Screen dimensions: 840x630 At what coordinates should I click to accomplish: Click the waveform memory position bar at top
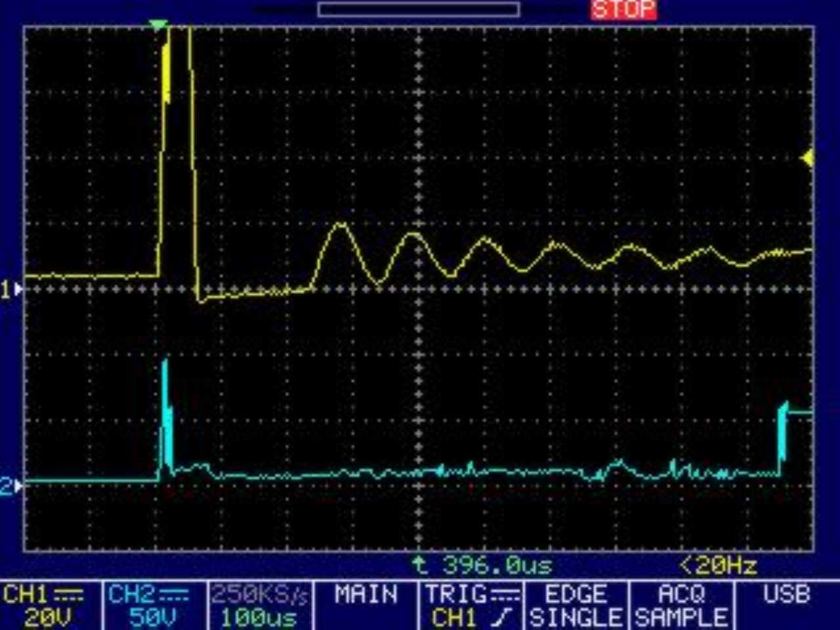418,9
